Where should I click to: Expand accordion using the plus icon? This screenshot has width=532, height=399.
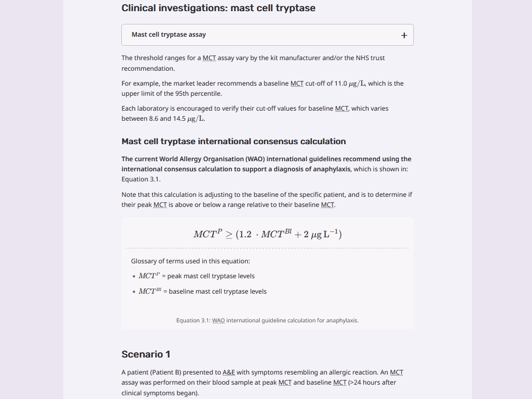[x=404, y=35]
